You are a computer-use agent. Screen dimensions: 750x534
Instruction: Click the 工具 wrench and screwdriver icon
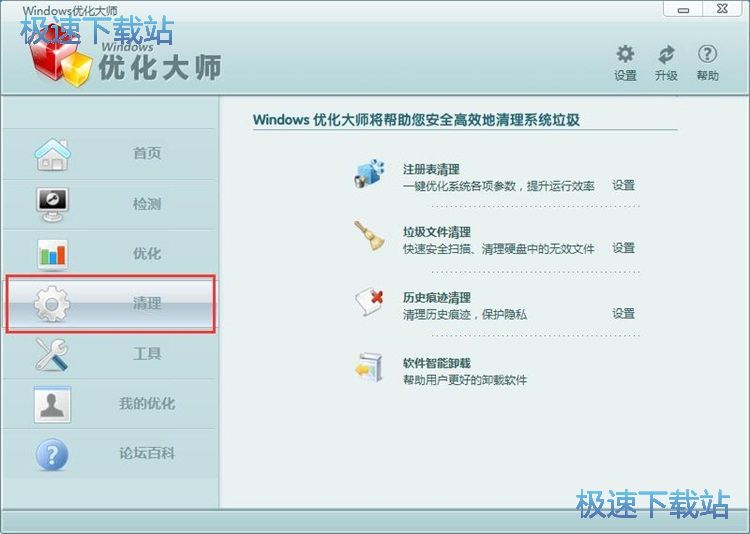(52, 354)
